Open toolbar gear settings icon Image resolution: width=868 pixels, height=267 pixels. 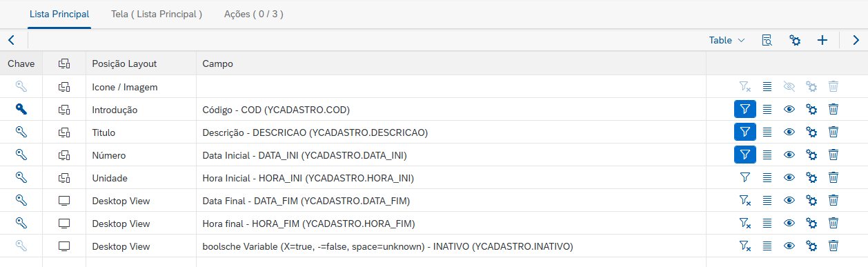pos(795,40)
